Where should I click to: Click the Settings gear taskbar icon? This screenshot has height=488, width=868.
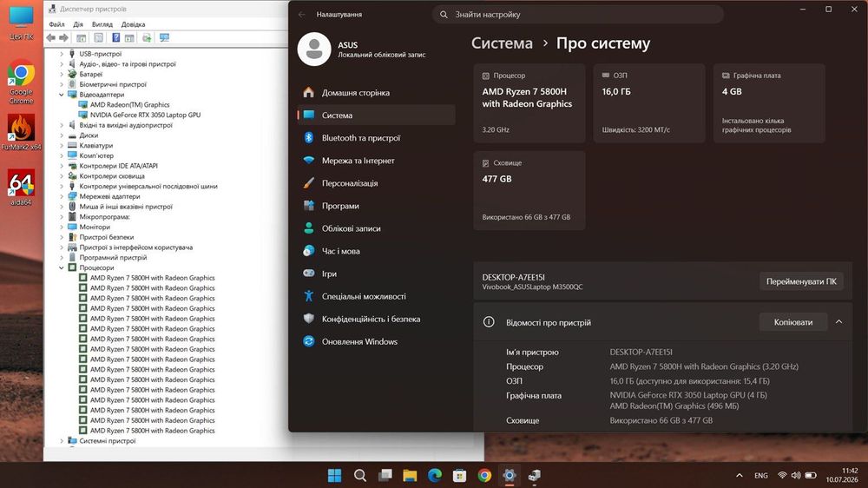[x=510, y=475]
